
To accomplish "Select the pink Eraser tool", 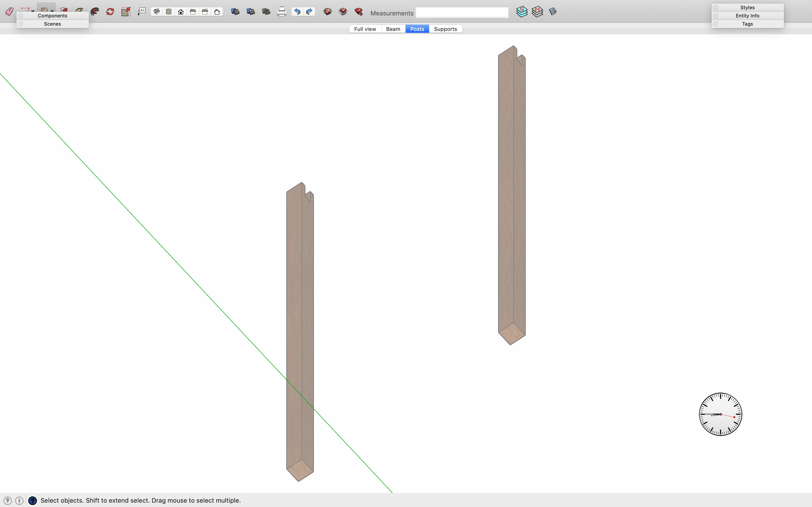I will tap(9, 12).
